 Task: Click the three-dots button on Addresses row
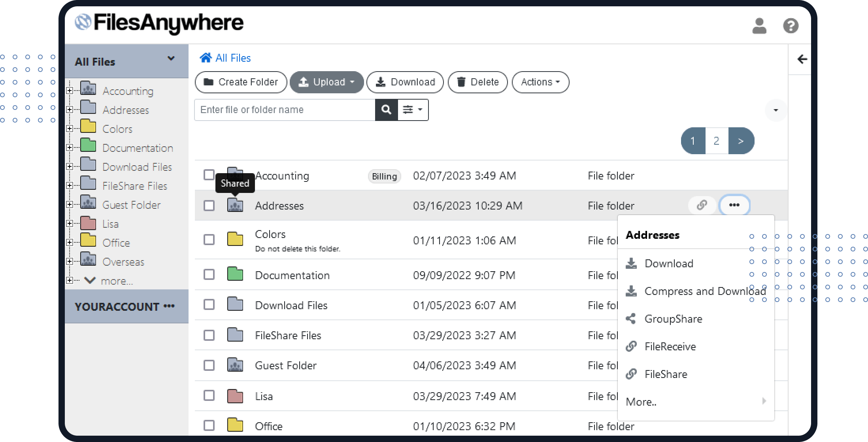[734, 205]
